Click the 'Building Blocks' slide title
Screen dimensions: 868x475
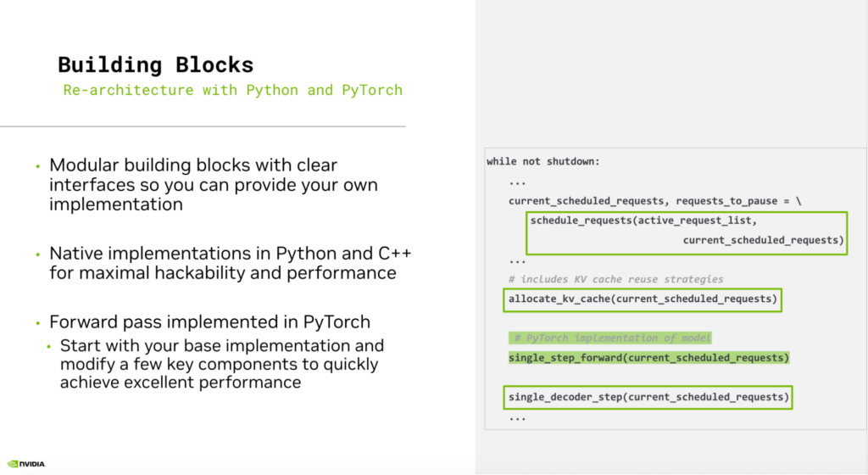tap(155, 65)
